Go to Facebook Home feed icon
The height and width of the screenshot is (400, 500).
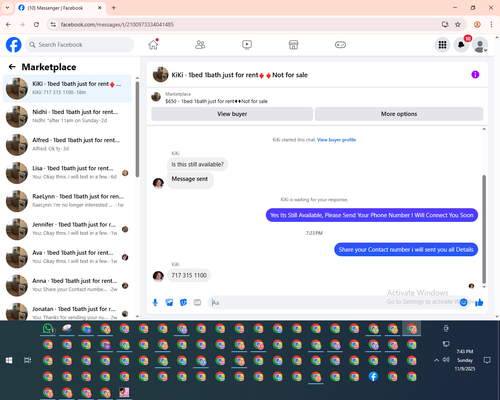click(153, 45)
